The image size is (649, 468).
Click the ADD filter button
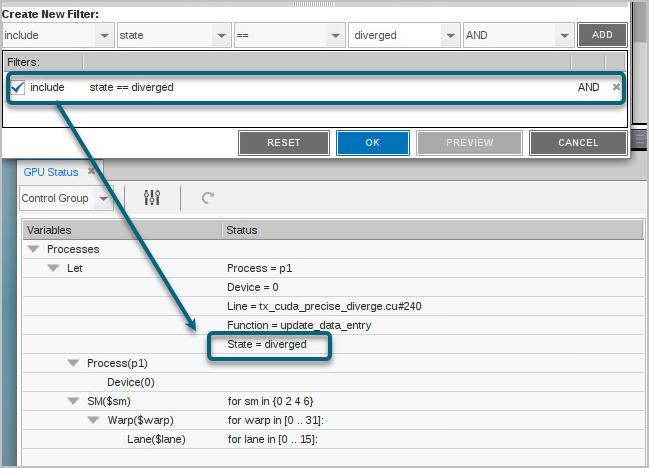[602, 35]
